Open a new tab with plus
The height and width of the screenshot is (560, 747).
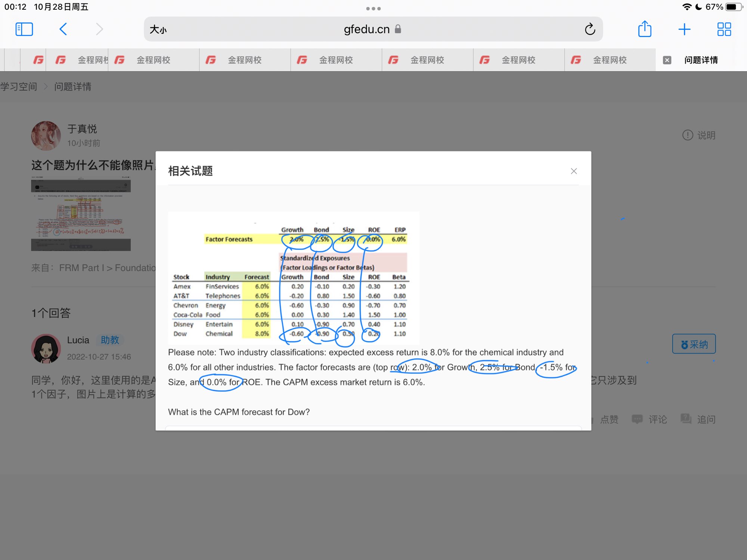click(x=684, y=29)
